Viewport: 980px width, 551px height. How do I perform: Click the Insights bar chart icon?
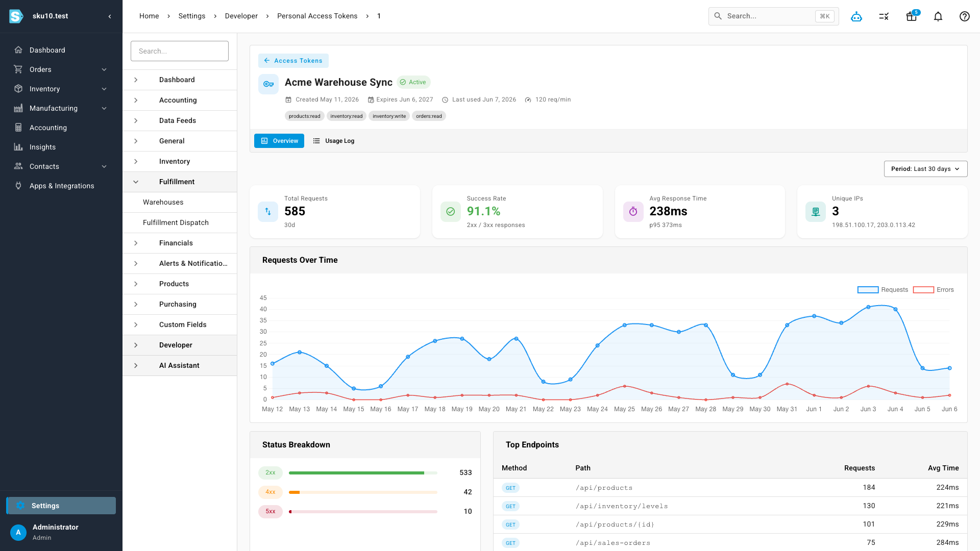click(18, 147)
